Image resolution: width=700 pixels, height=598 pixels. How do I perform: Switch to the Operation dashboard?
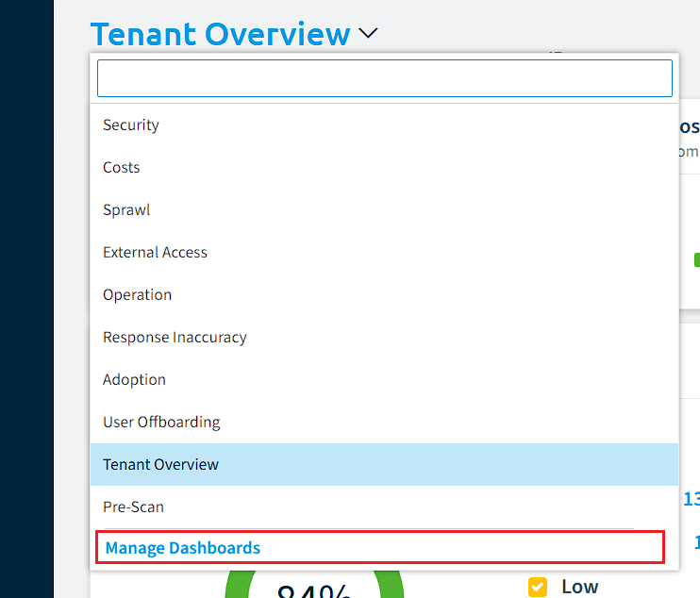tap(384, 294)
